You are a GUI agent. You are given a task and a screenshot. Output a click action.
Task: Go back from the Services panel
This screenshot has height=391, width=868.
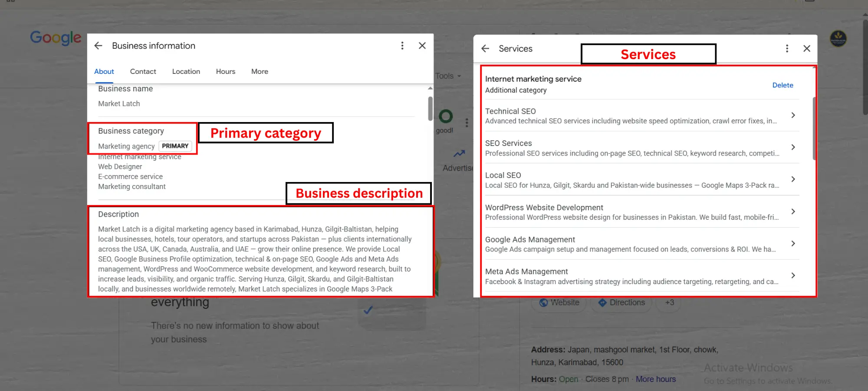[x=485, y=49]
